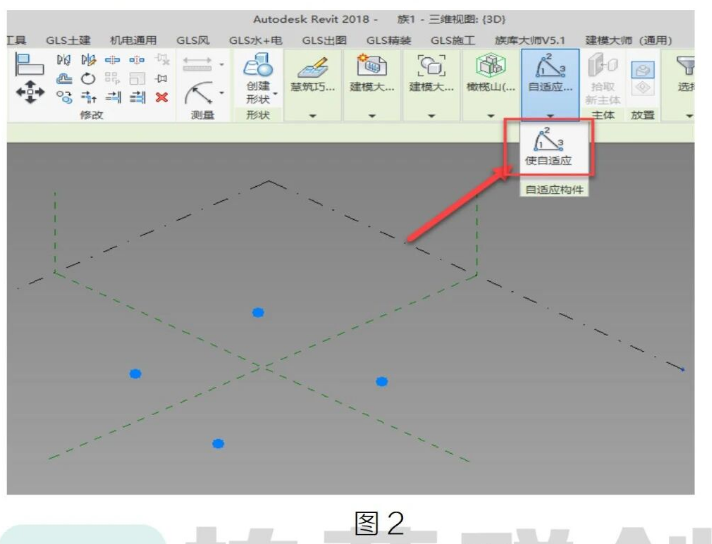Click the red X delete icon
This screenshot has height=544, width=712.
[162, 97]
